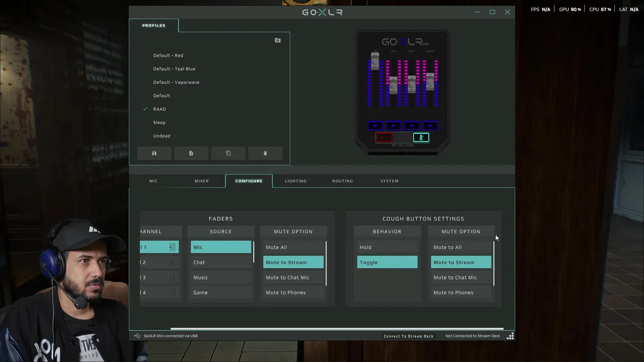Save the current profile via floppy icon
The image size is (644, 362).
pyautogui.click(x=154, y=153)
